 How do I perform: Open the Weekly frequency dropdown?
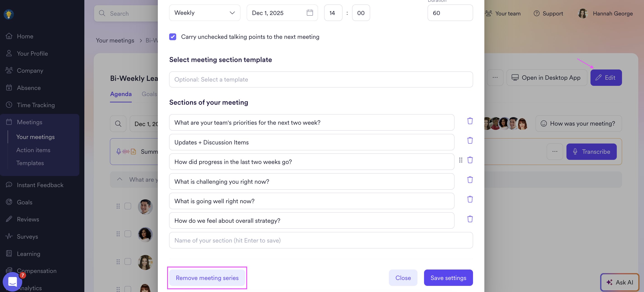(x=204, y=13)
